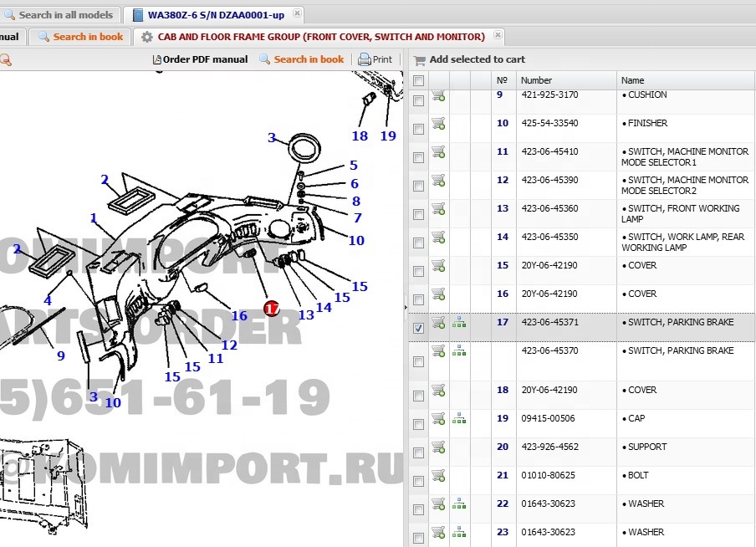Image resolution: width=756 pixels, height=547 pixels.
Task: Cart icon for BOLT 01010-80625
Action: point(438,476)
